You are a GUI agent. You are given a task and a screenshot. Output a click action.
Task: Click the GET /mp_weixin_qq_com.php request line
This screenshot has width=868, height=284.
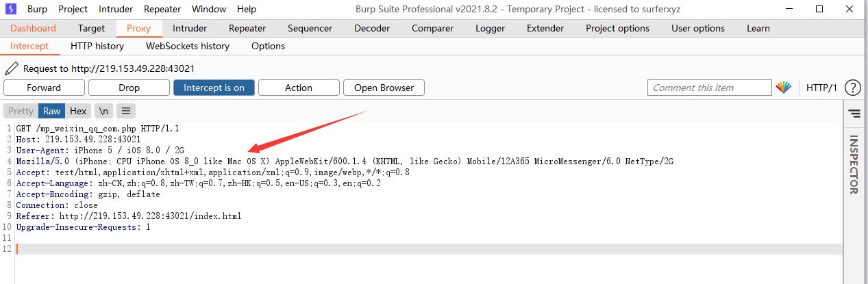(x=97, y=129)
